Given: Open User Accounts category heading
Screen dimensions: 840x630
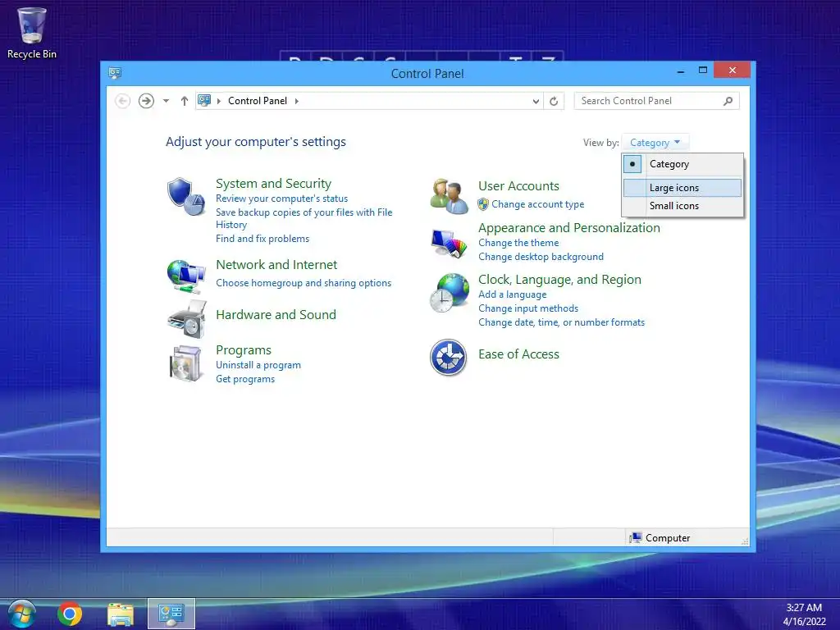Looking at the screenshot, I should (518, 186).
